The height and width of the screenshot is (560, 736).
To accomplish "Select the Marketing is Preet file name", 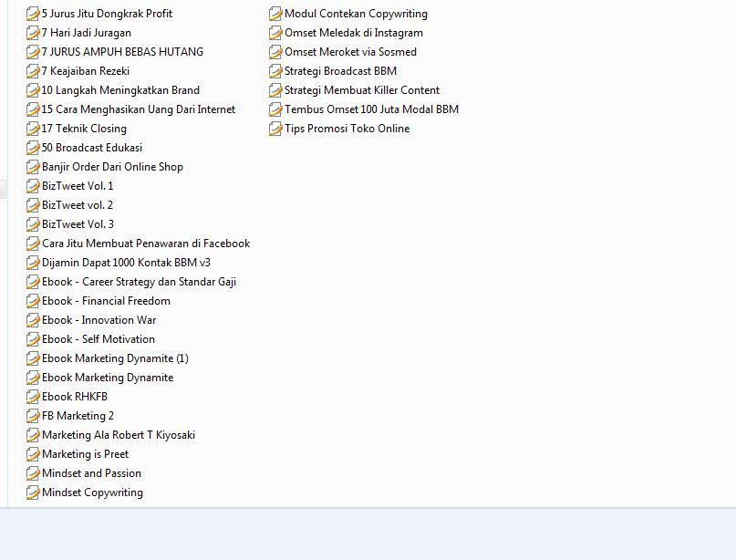I will coord(85,454).
